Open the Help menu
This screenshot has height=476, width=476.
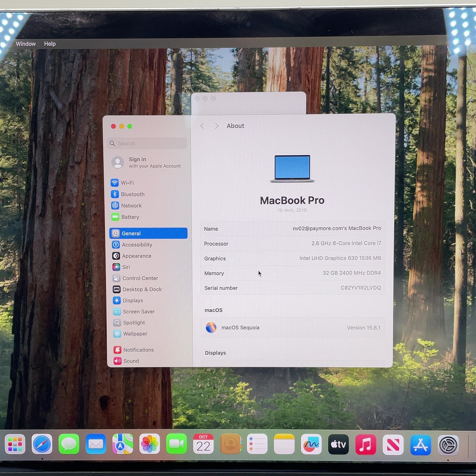point(50,44)
